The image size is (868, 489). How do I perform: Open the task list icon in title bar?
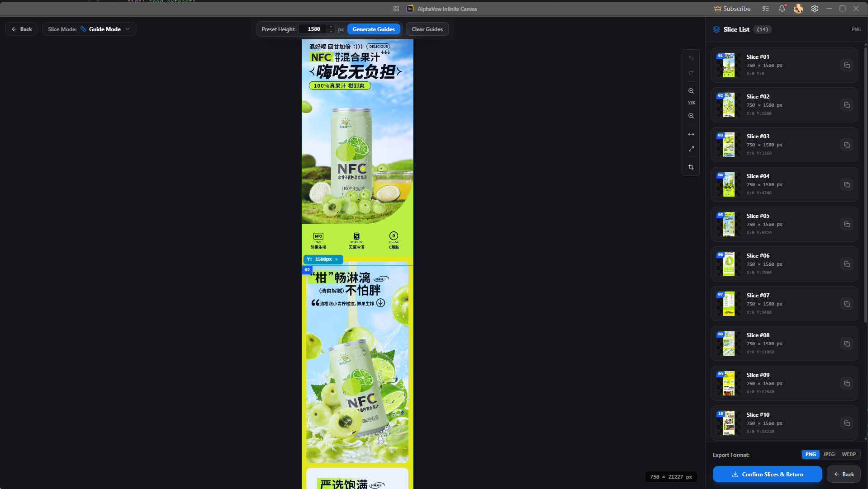766,9
